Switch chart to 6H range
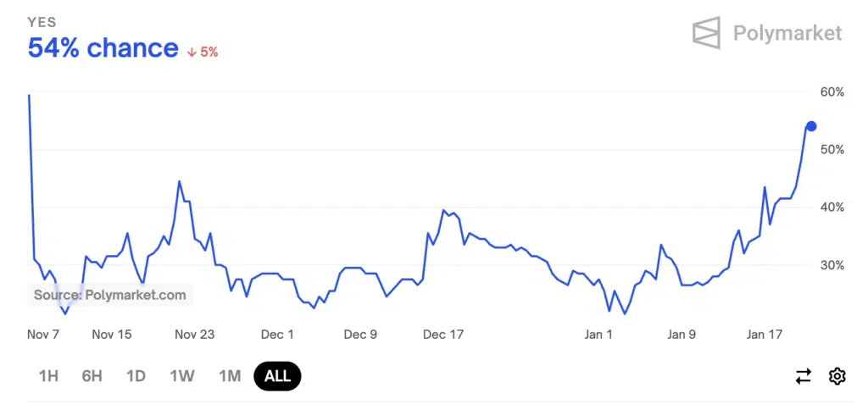Screen dimensions: 868x410 click(92, 376)
